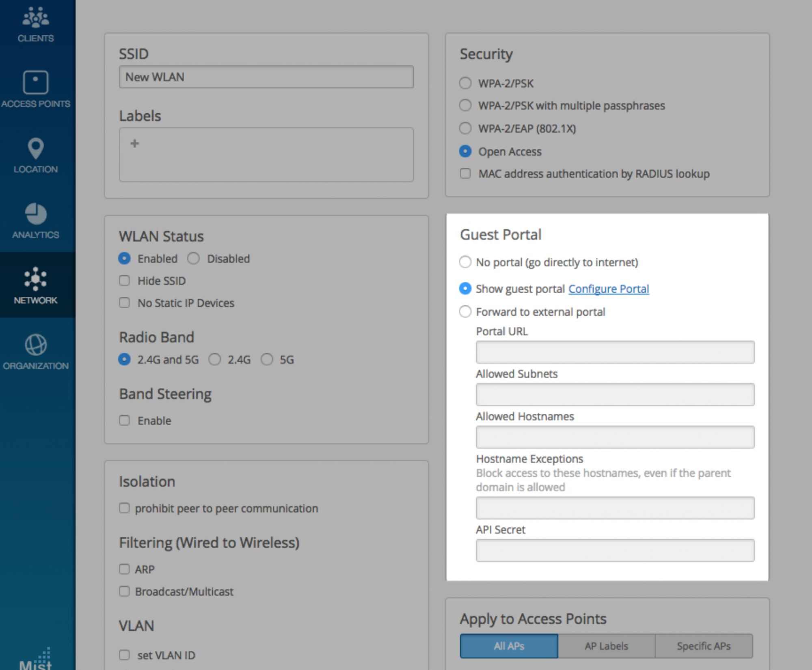The width and height of the screenshot is (812, 670).
Task: Switch to the Specific APs tab
Action: click(704, 646)
